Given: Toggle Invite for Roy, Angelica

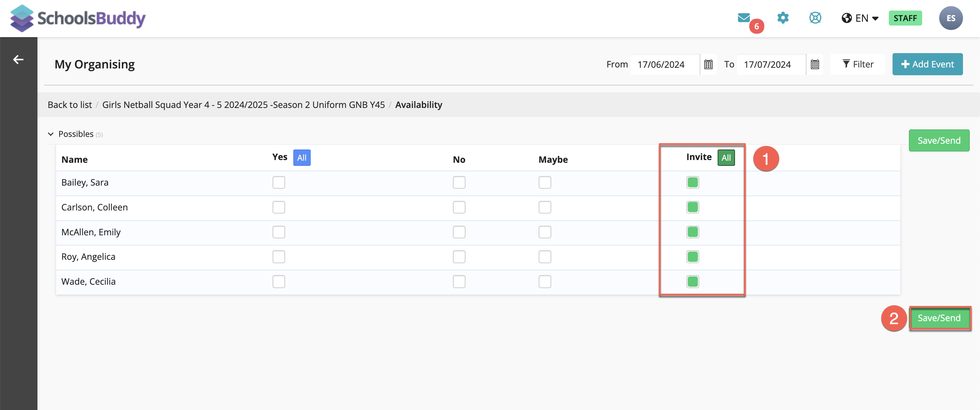Looking at the screenshot, I should coord(692,256).
